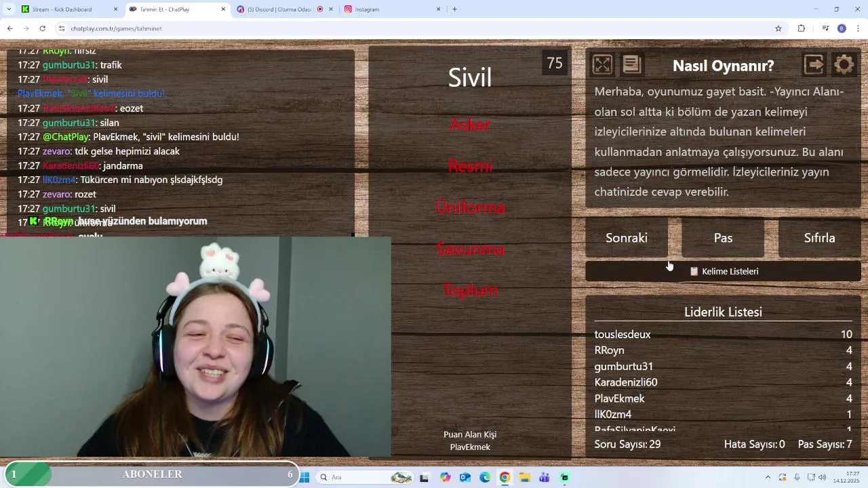The height and width of the screenshot is (488, 868).
Task: Click PlavEkmek in the leaderboard
Action: pyautogui.click(x=620, y=399)
